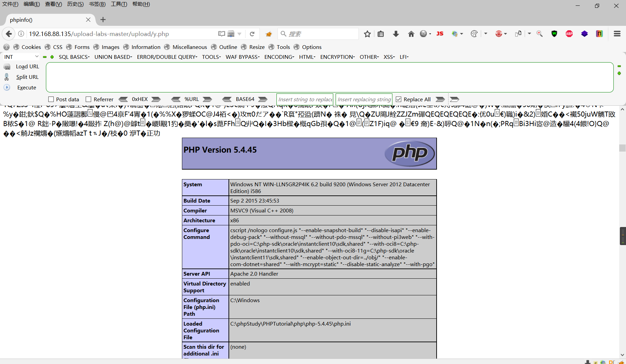Click the PHP logo image
Viewport: 626px width, 364px height.
pos(410,153)
